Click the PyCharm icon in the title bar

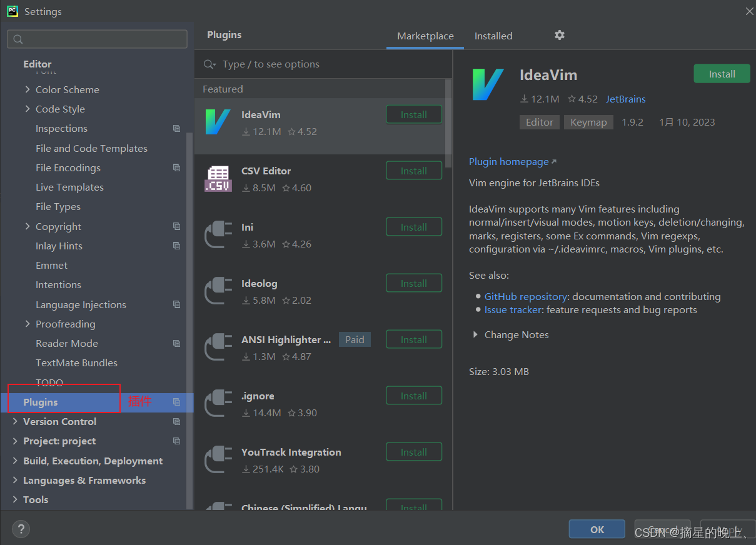point(13,11)
